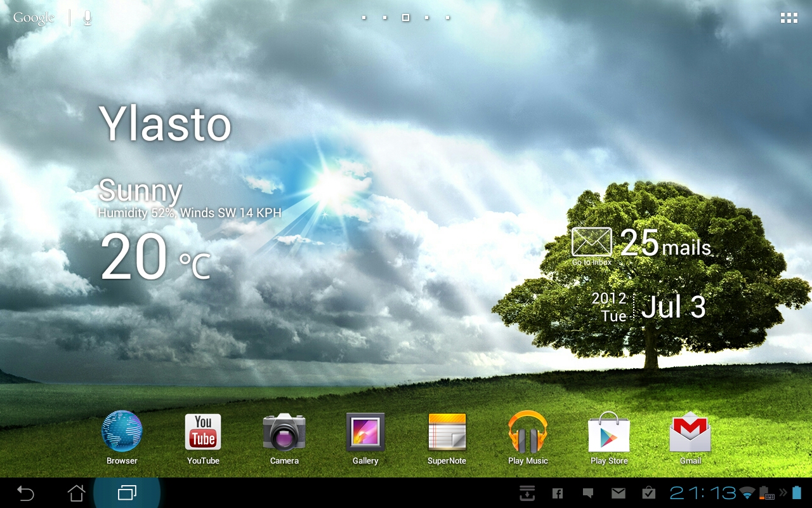
Task: Select the current center page indicator
Action: 405,18
